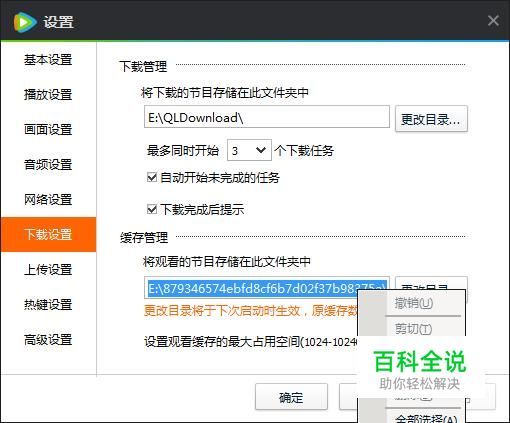
Task: Click the 缓存管理 section heading
Action: pos(144,237)
